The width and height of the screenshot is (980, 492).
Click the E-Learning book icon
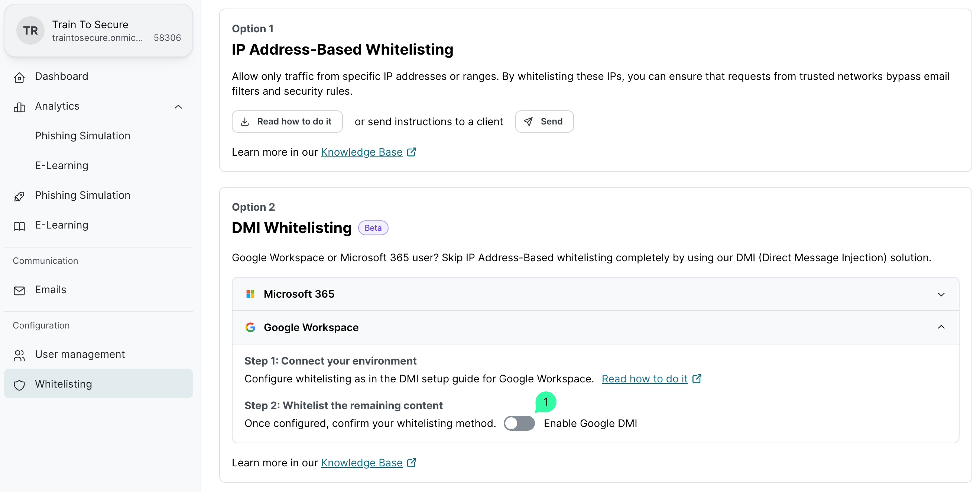[x=19, y=226]
